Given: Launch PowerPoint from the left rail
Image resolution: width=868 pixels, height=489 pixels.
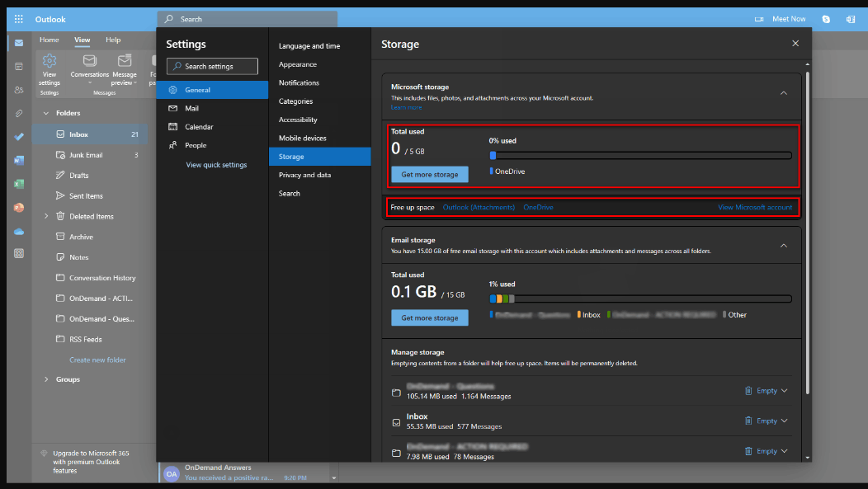Looking at the screenshot, I should [19, 208].
